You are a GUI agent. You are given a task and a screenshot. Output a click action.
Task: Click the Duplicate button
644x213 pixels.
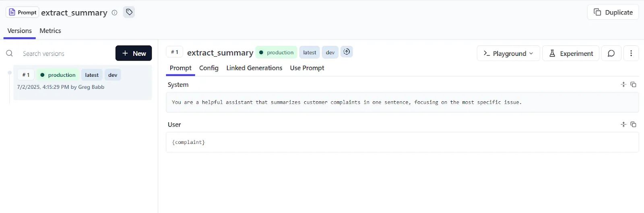pyautogui.click(x=613, y=12)
